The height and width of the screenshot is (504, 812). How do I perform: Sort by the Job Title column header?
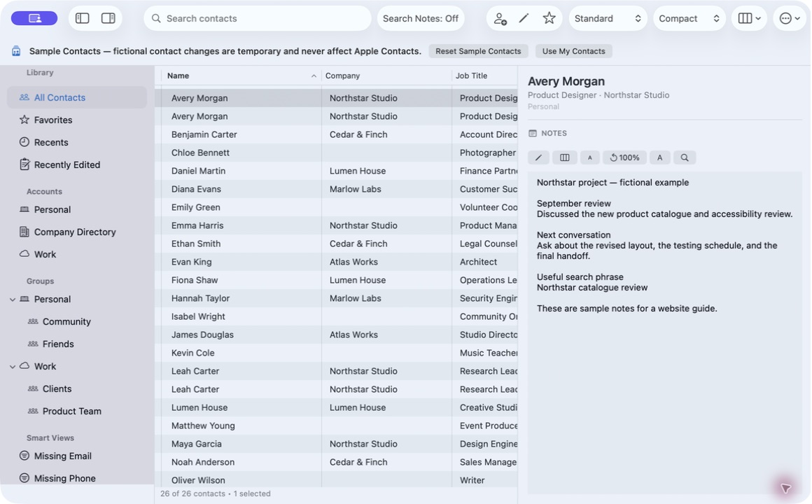tap(484, 76)
